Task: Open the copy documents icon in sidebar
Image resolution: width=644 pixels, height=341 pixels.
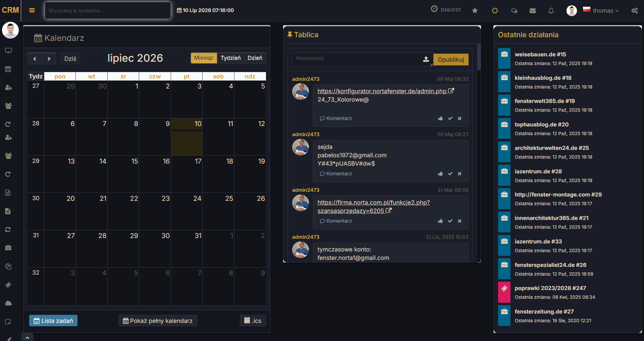Action: click(8, 266)
